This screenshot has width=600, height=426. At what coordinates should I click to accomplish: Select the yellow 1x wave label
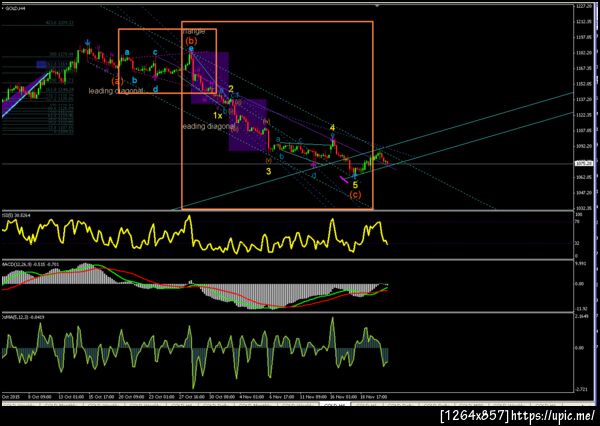pos(217,115)
